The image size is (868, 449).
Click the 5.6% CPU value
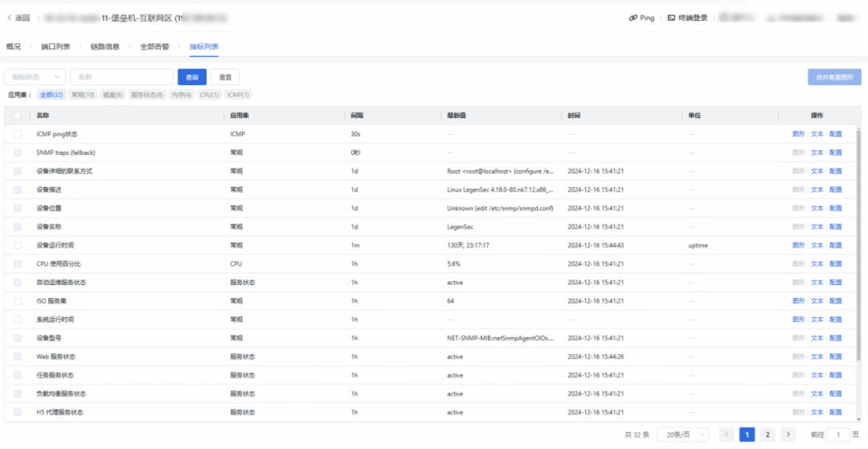[454, 263]
